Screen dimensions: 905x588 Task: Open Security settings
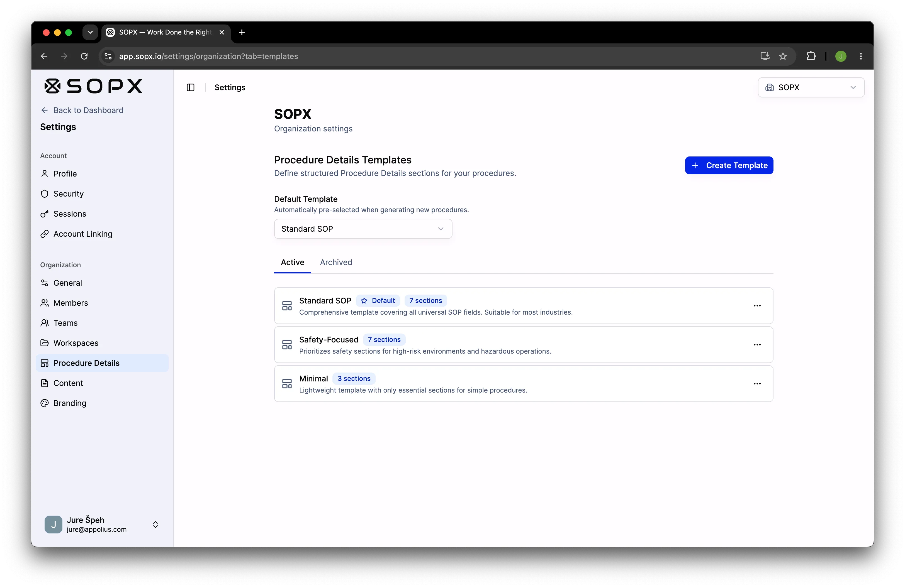click(102, 194)
